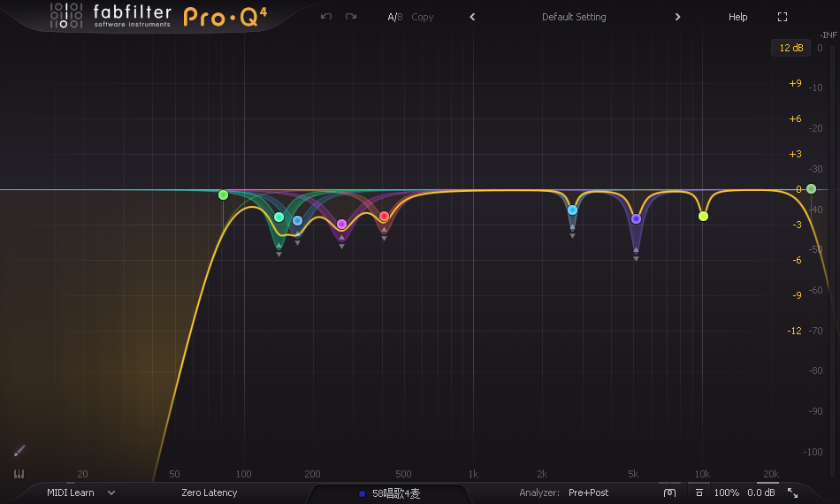
Task: Toggle MIDI Learn mode
Action: tap(70, 493)
